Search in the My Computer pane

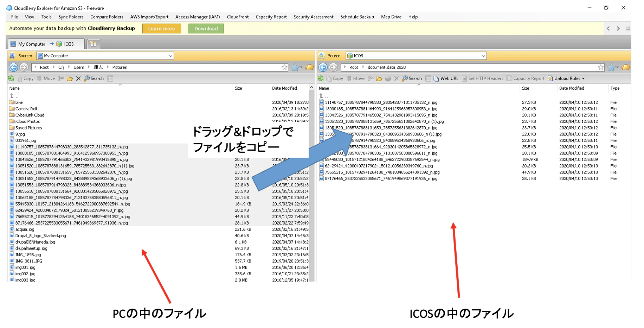(94, 78)
